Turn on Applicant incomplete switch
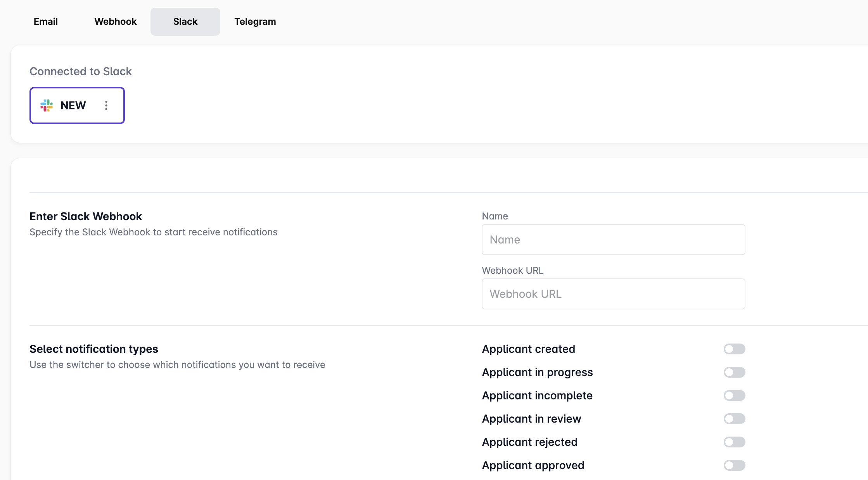Viewport: 868px width, 480px height. tap(734, 395)
